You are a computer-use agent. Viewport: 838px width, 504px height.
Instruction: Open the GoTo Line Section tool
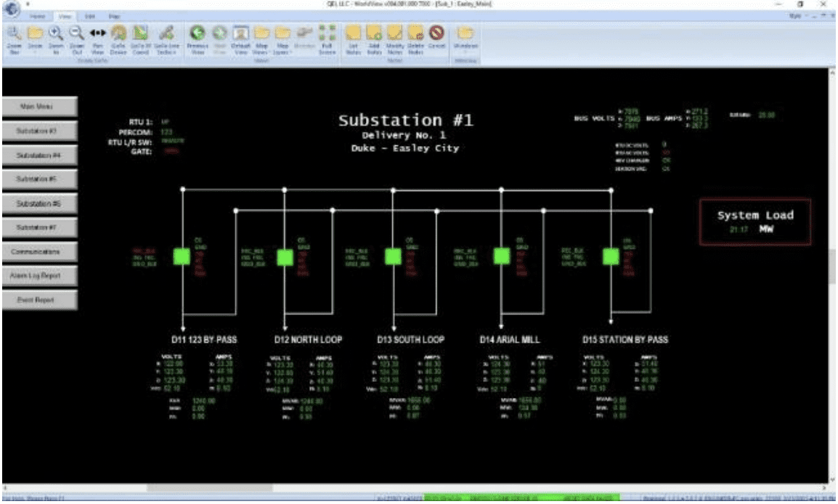click(x=166, y=39)
